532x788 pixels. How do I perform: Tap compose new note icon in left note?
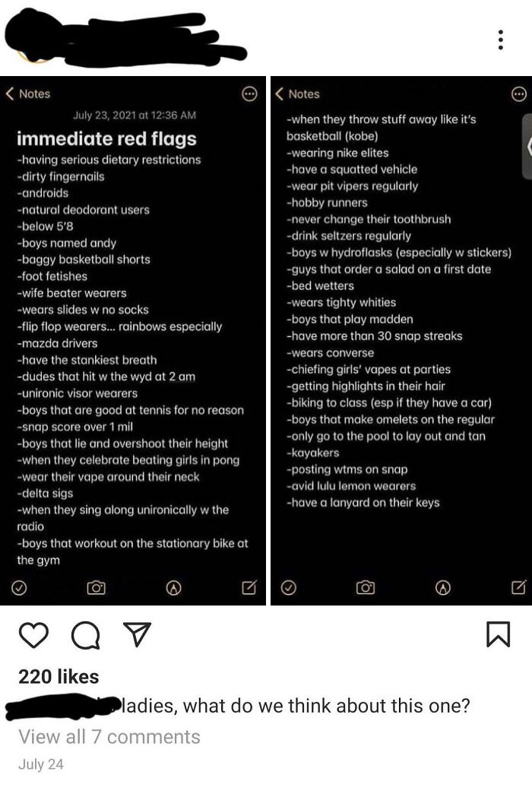(248, 588)
